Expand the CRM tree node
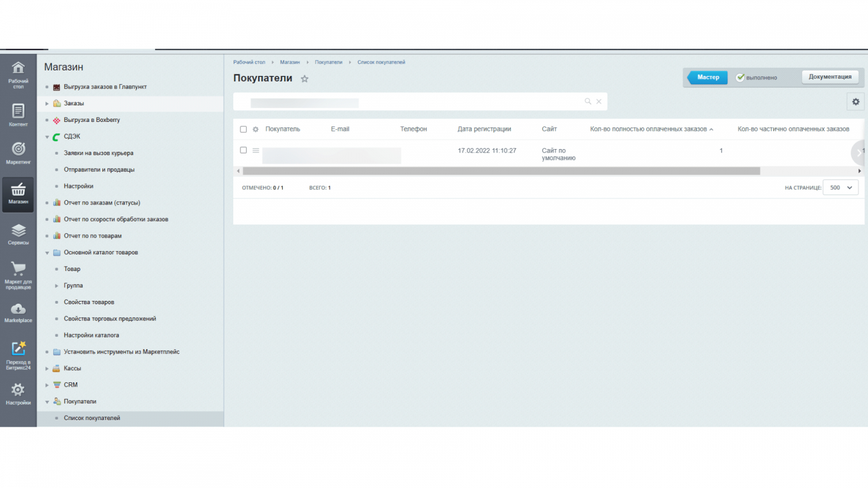This screenshot has height=488, width=868. 47,385
